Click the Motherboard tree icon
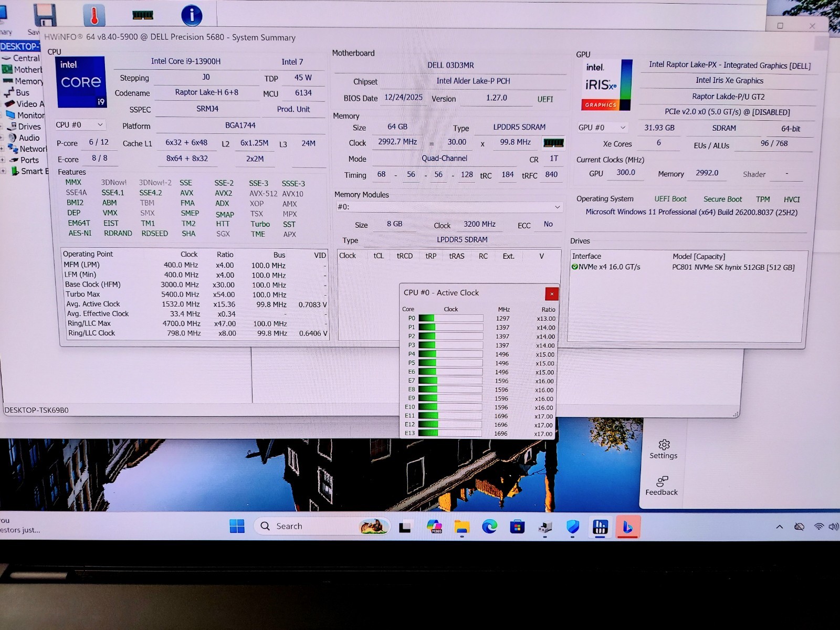The height and width of the screenshot is (630, 840). [7, 69]
